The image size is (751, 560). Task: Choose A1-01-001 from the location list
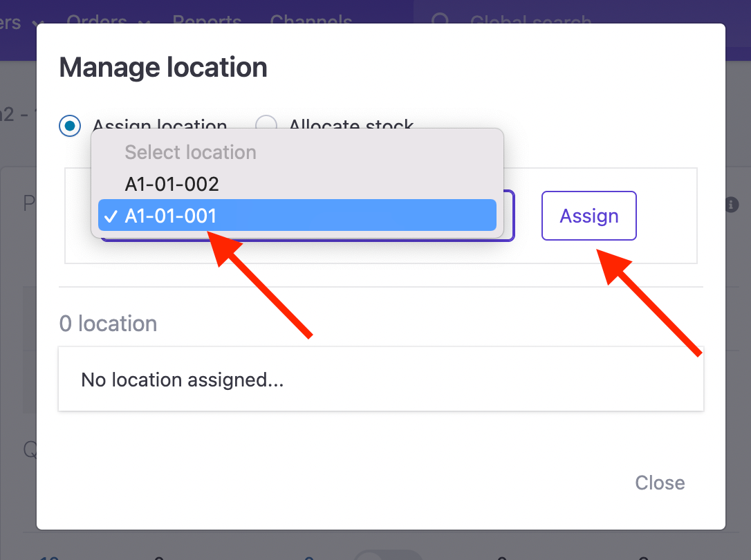tap(297, 216)
